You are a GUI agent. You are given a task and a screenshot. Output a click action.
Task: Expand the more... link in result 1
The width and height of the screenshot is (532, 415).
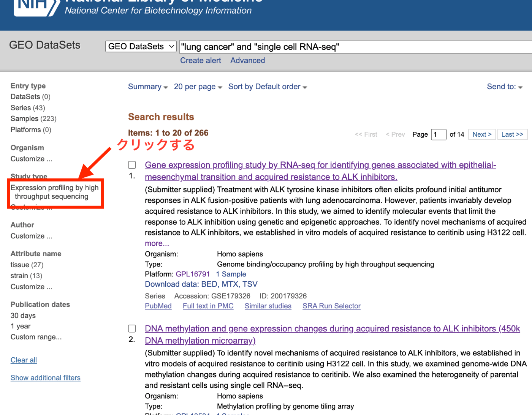click(x=157, y=243)
